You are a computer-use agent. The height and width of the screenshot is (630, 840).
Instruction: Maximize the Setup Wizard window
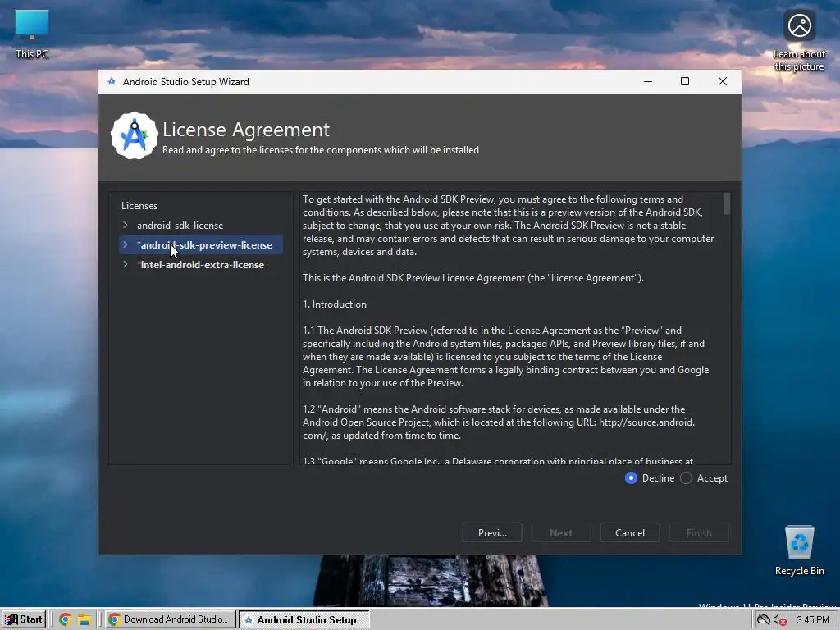tap(685, 81)
